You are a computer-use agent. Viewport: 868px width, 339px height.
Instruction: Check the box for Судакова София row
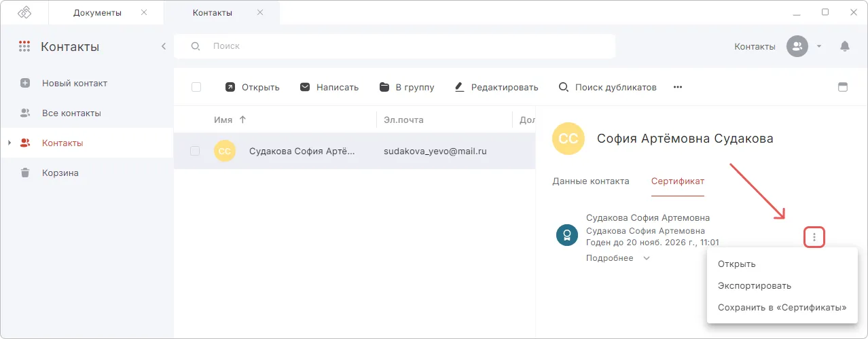point(195,151)
